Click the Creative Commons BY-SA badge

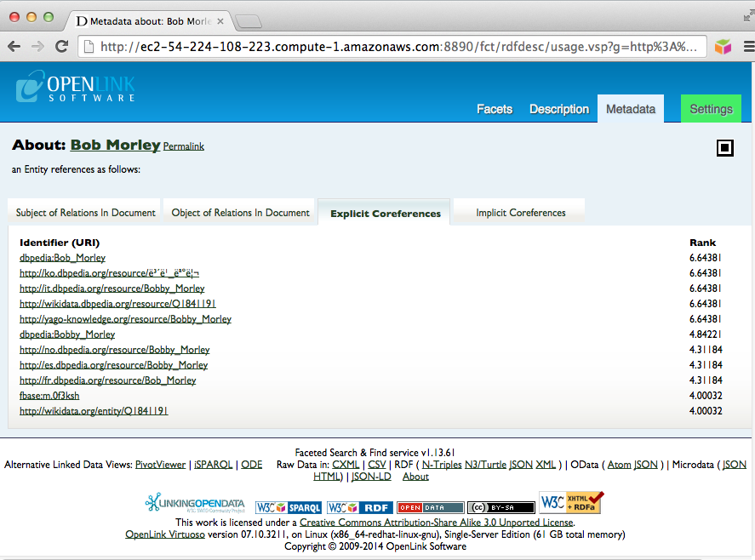click(500, 508)
